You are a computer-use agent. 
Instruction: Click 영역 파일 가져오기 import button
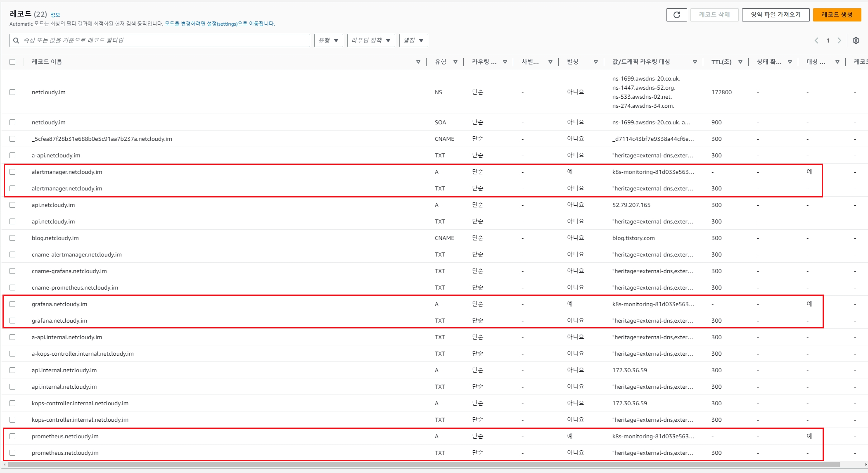click(775, 15)
